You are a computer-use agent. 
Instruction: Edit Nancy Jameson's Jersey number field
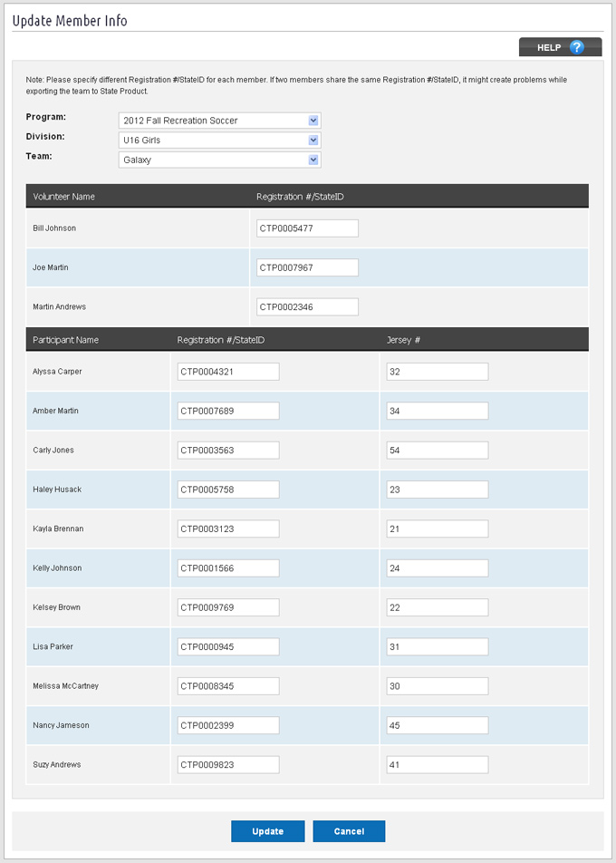(438, 725)
